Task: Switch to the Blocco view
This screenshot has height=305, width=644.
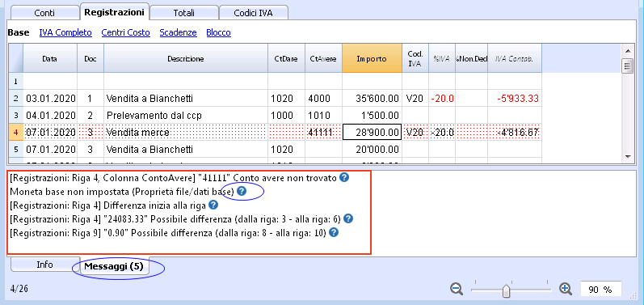Action: pos(218,32)
